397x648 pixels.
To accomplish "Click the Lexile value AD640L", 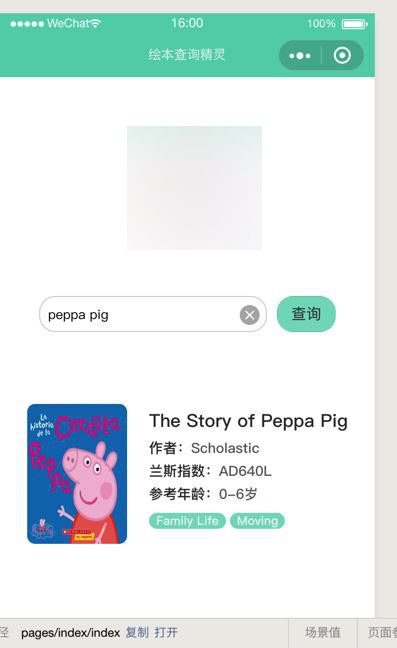I will 245,471.
